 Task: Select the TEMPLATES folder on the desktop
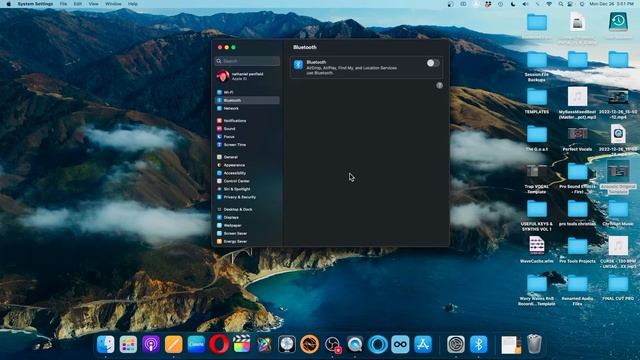tap(537, 102)
